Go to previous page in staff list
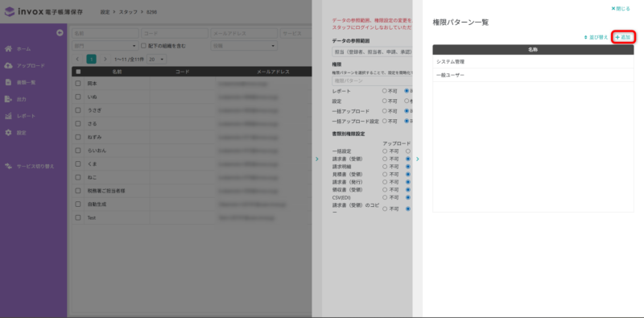The height and width of the screenshot is (318, 644). click(77, 59)
